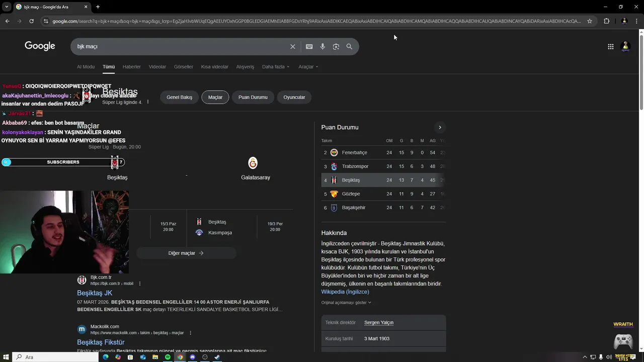Open site information icon in address bar
This screenshot has width=644, height=362.
click(46, 21)
